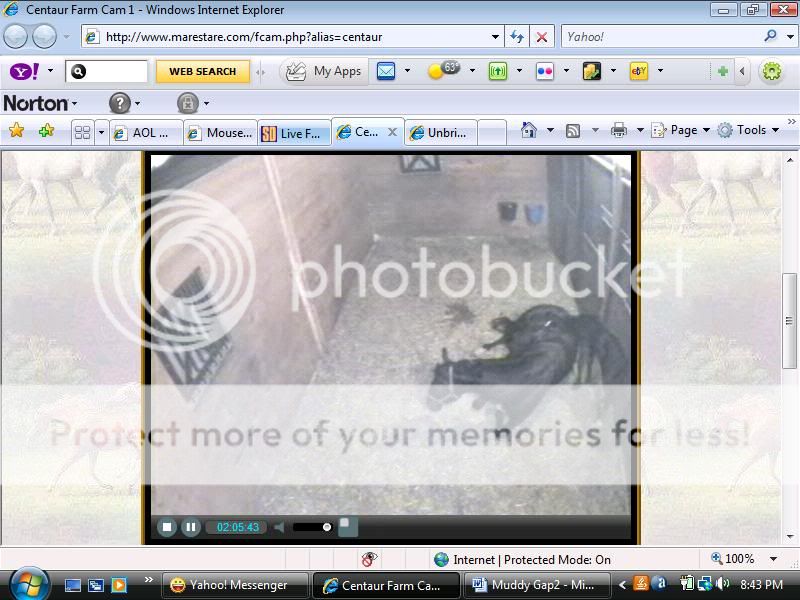
Task: Open the eBay toolbar icon
Action: 639,71
